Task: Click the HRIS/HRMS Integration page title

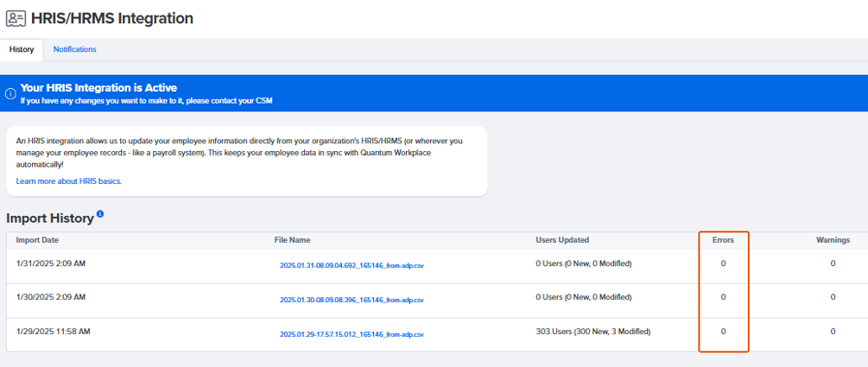Action: (111, 18)
